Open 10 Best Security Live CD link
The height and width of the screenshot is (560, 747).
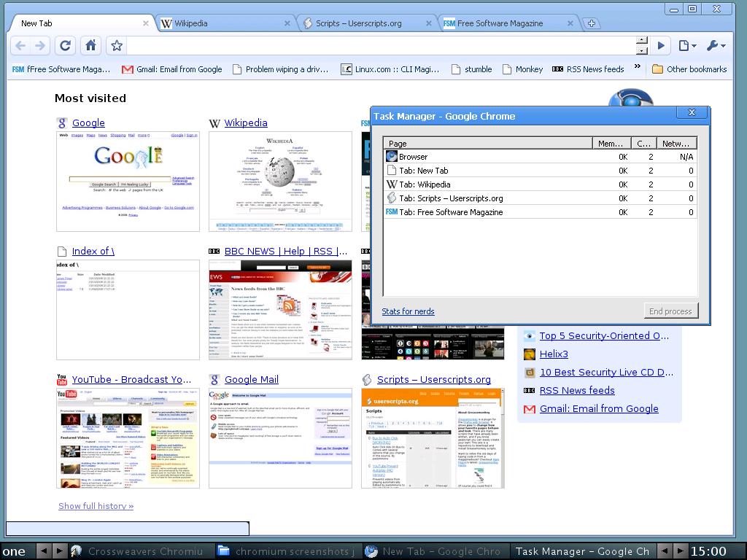coord(606,373)
